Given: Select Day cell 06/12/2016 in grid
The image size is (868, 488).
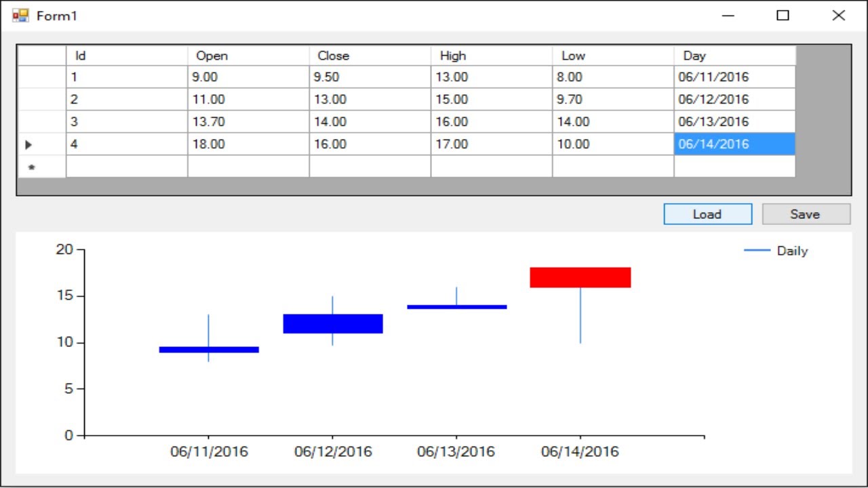Looking at the screenshot, I should pyautogui.click(x=734, y=100).
